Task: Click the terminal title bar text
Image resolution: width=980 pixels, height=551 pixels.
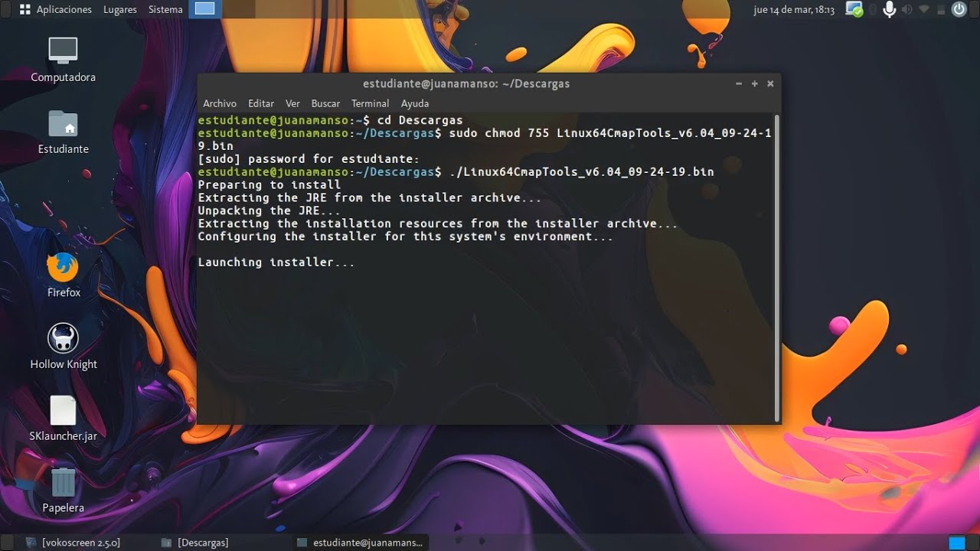Action: point(466,83)
